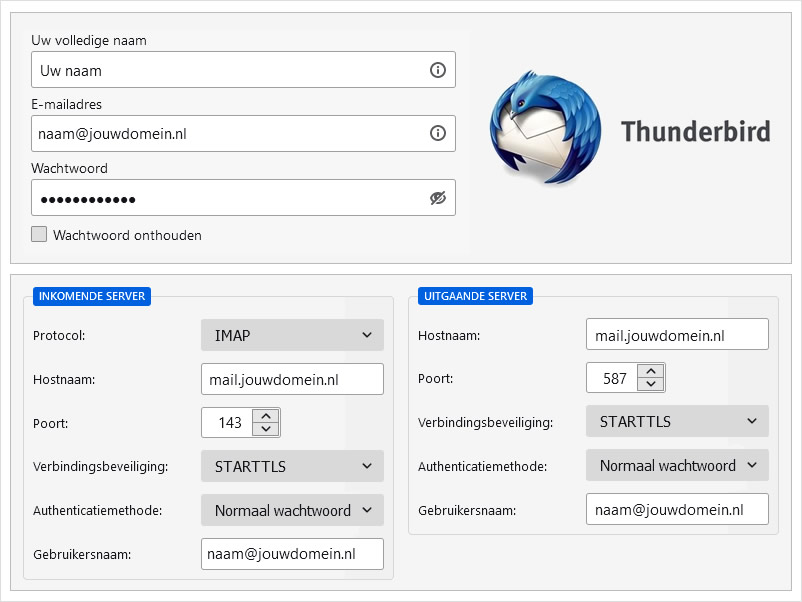This screenshot has width=802, height=602.
Task: Click the Protocol: label
Action: (x=59, y=336)
